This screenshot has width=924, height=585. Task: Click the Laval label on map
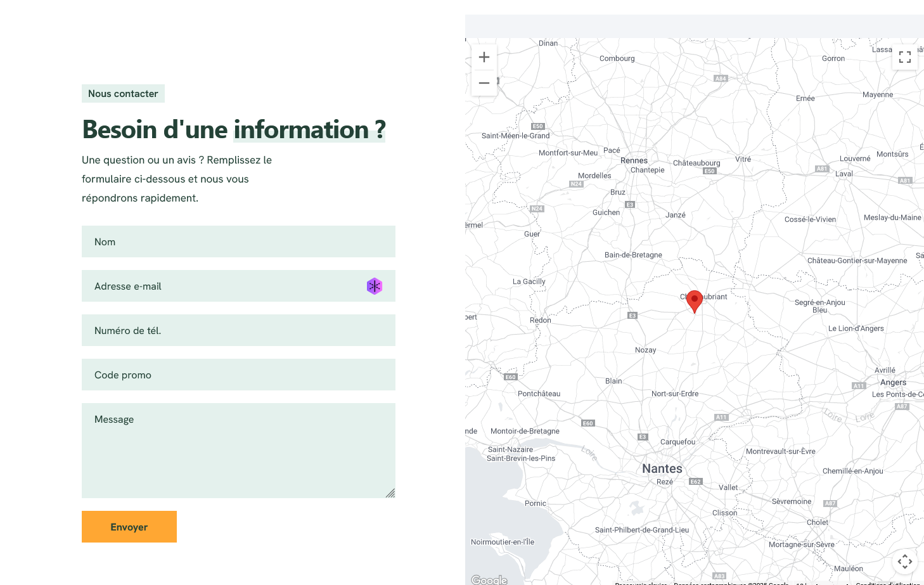[844, 174]
